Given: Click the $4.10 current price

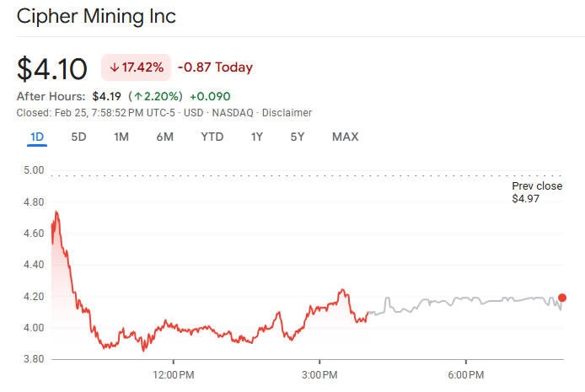Looking at the screenshot, I should click(x=53, y=67).
